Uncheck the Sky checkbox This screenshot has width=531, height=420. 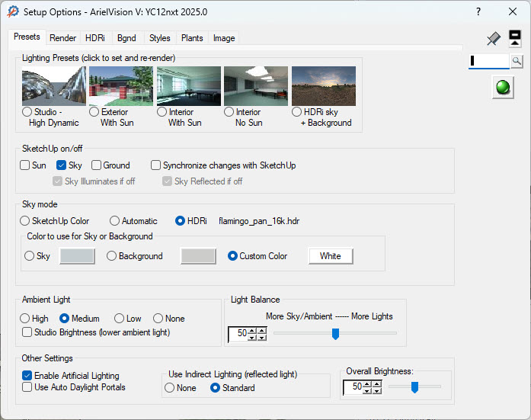click(x=61, y=165)
